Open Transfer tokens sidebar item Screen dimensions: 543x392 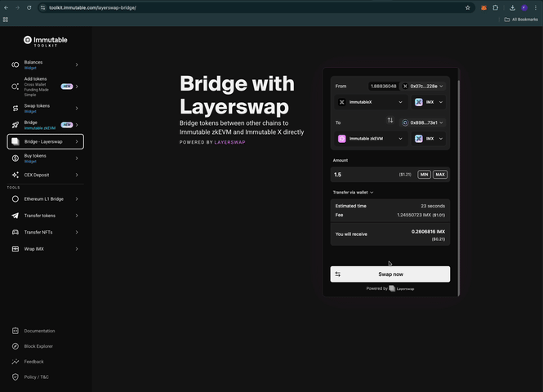(x=46, y=216)
